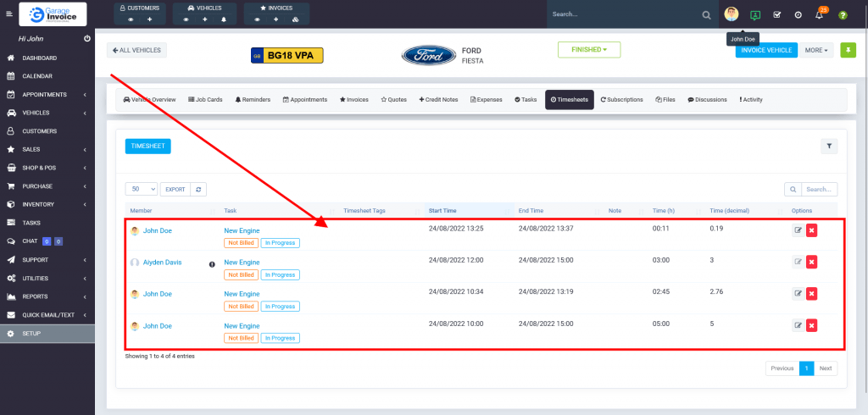868x415 pixels.
Task: View invoices list via eye icon
Action: pos(258,19)
